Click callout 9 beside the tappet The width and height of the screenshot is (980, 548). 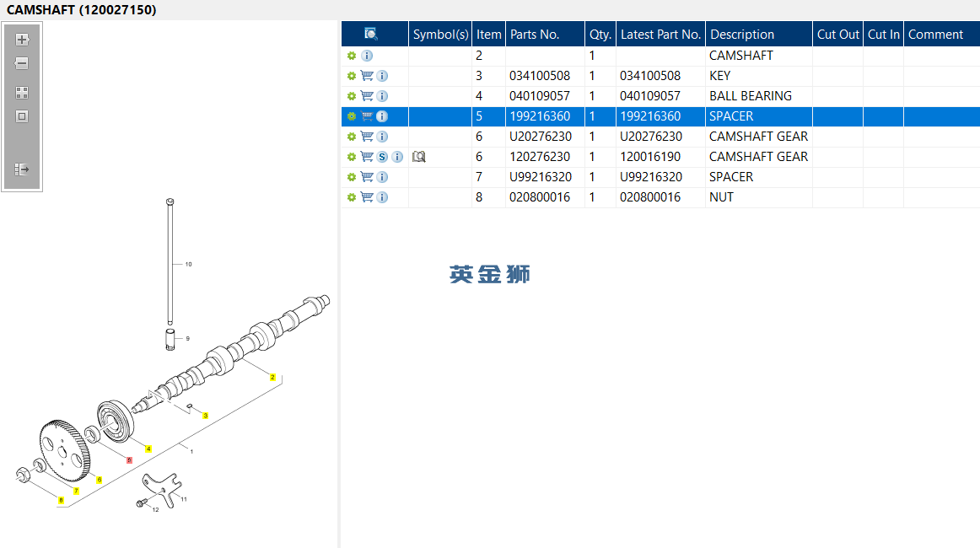[x=187, y=339]
